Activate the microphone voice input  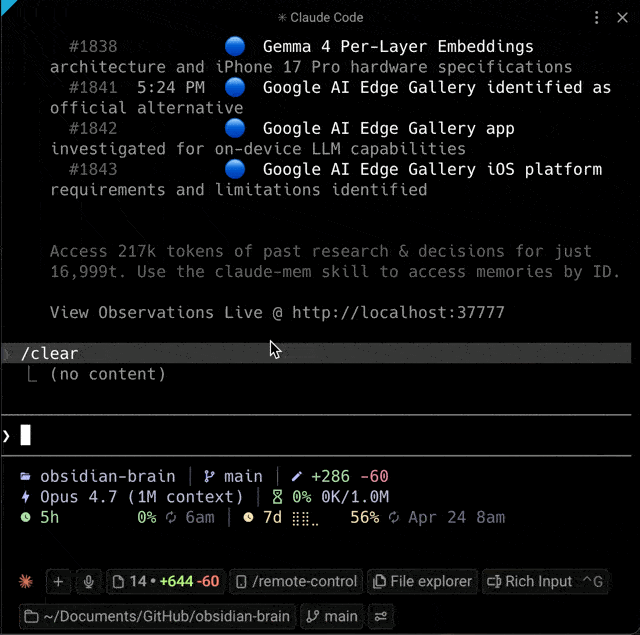tap(89, 581)
